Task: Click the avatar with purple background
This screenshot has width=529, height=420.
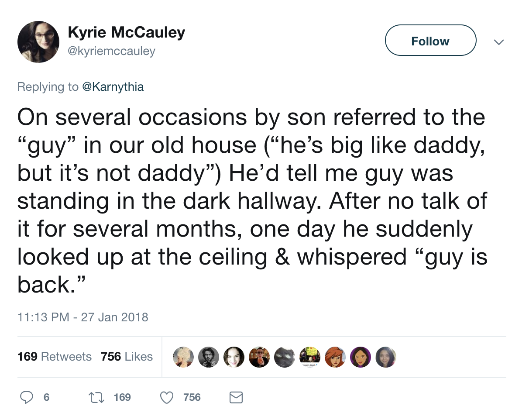Action: (360, 357)
